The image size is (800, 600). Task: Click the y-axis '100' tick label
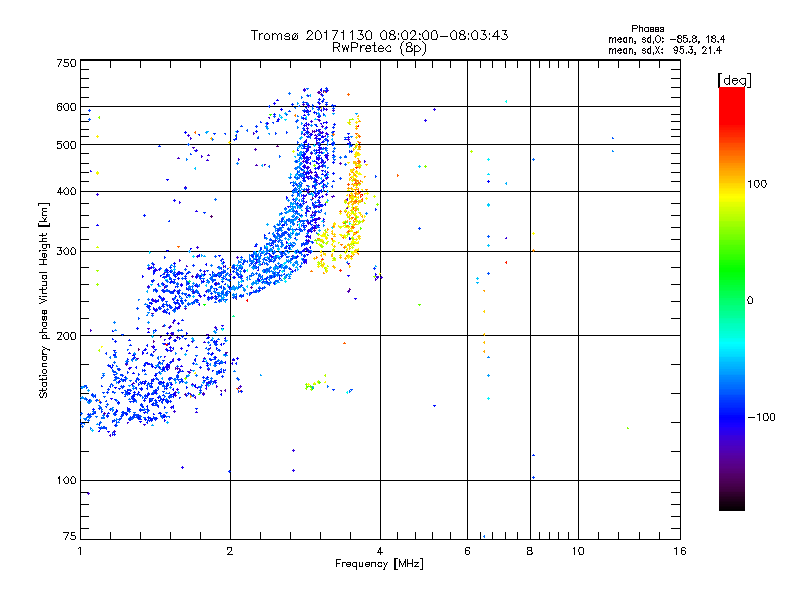coord(66,481)
